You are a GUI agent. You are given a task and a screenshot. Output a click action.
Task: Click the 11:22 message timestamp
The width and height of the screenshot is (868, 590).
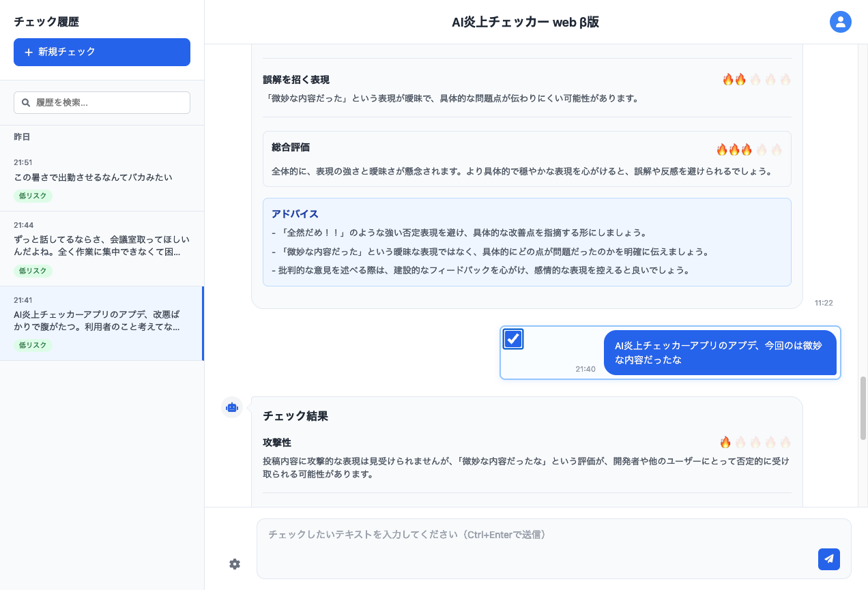point(824,303)
